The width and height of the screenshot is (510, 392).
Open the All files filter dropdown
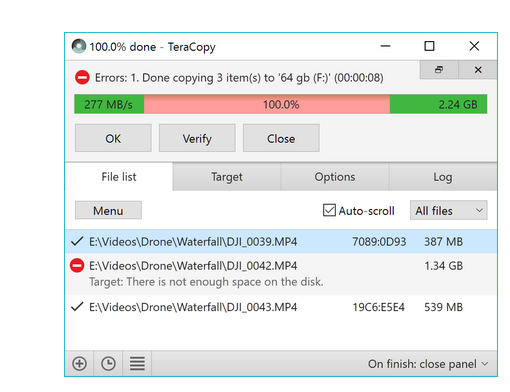[x=449, y=210]
